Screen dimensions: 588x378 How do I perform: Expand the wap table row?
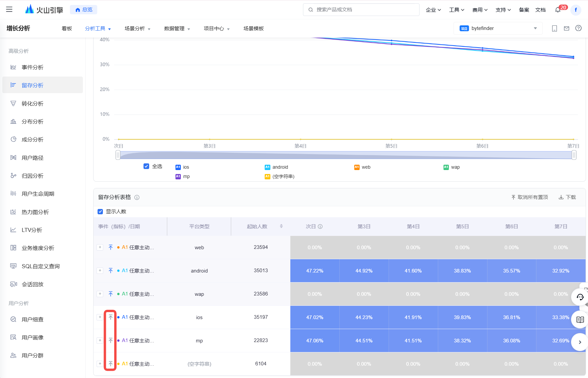click(x=100, y=294)
